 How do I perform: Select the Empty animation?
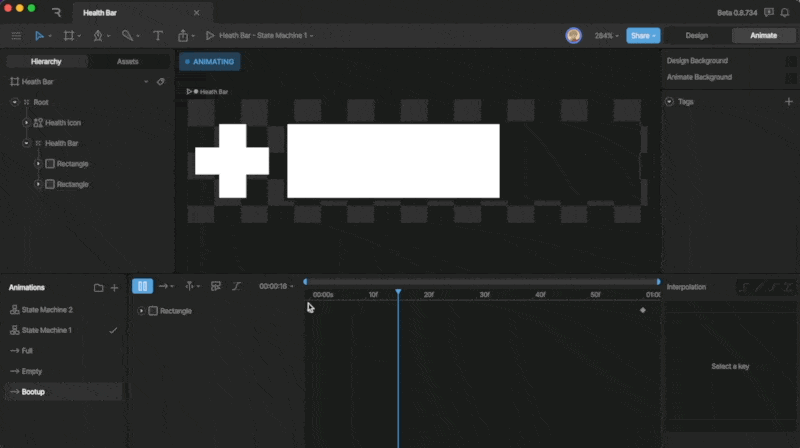pos(32,371)
